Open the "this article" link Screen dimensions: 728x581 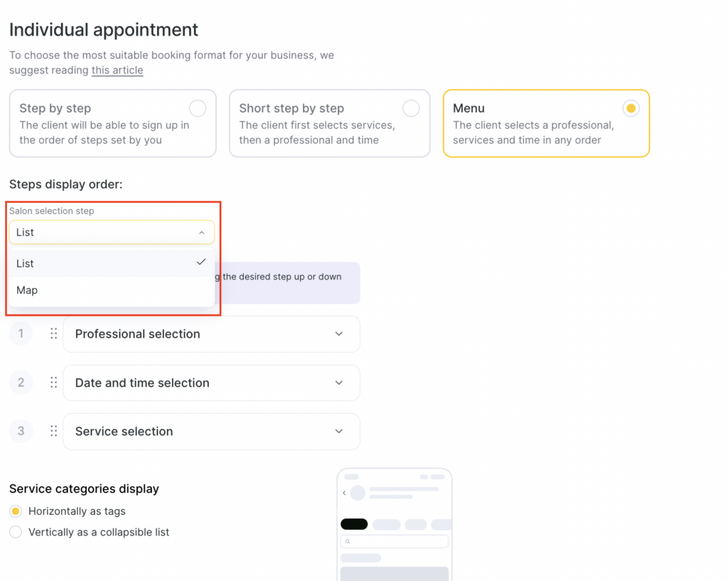pos(117,70)
